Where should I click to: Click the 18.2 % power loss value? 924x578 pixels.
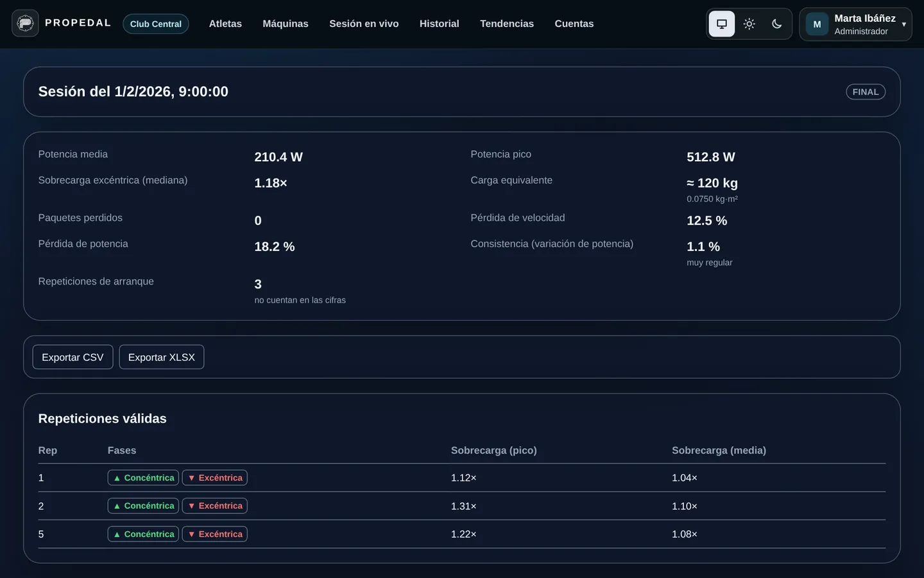click(275, 247)
